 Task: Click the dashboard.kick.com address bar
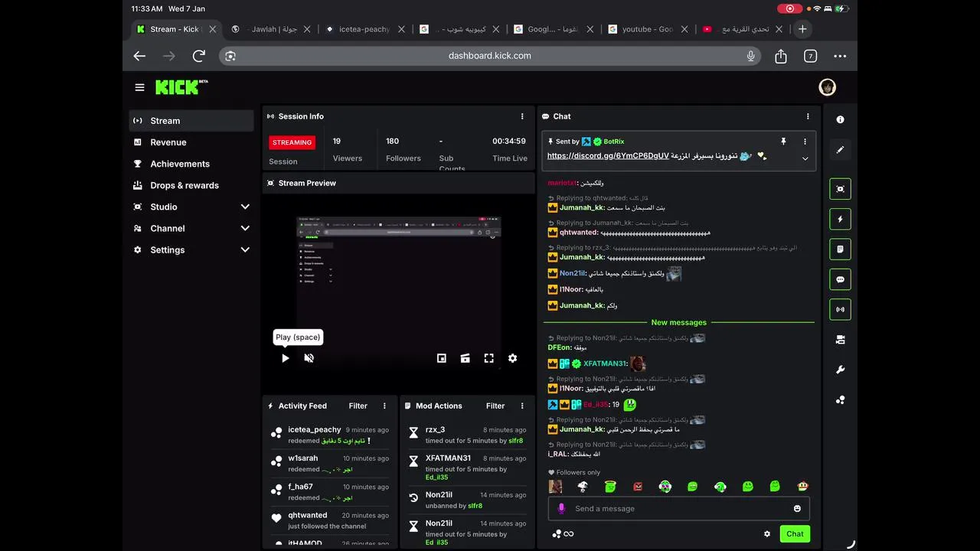490,56
